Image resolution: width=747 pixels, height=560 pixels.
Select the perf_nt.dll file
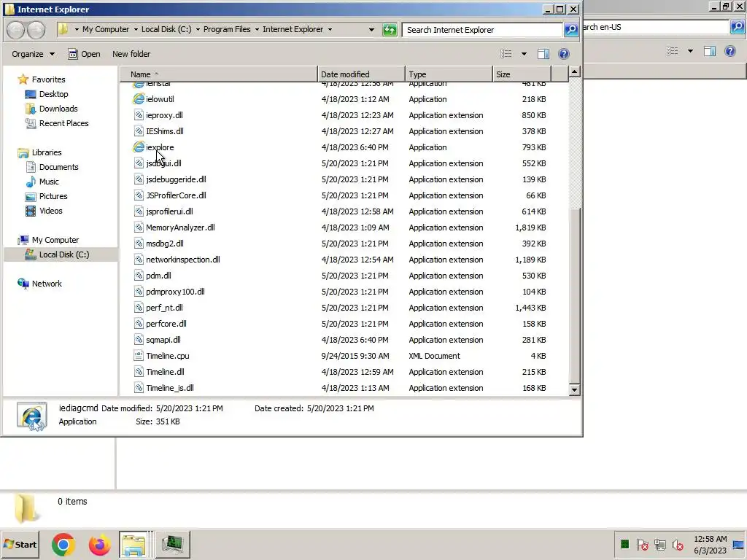tap(164, 308)
